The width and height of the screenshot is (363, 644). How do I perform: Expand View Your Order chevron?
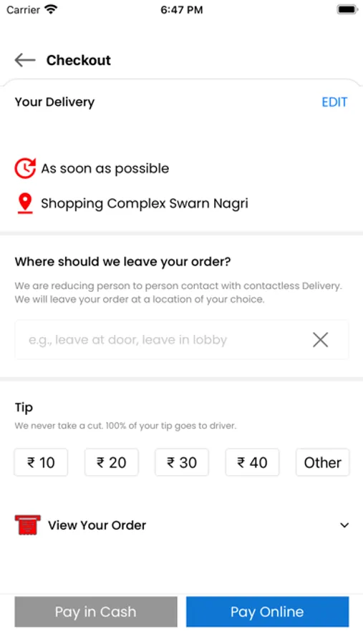(x=344, y=525)
